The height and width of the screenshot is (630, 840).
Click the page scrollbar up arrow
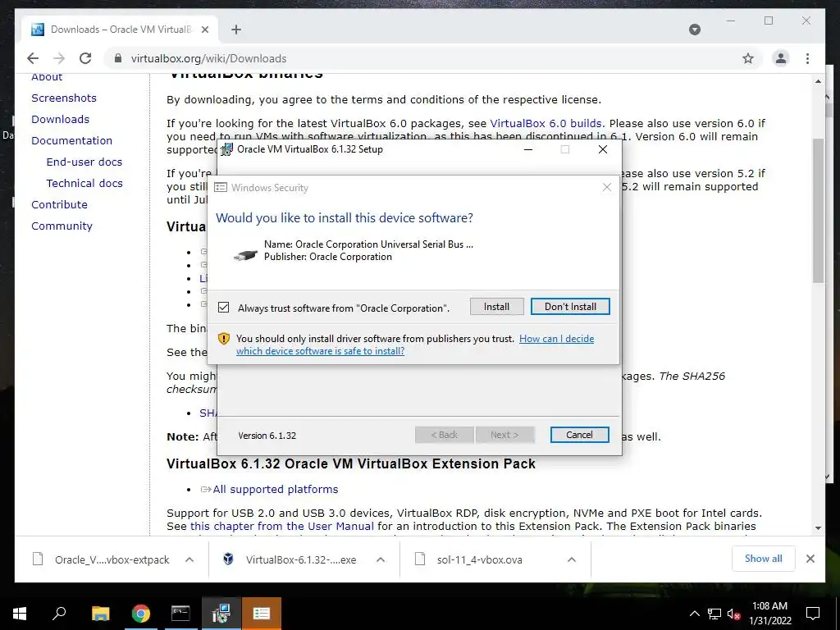tap(818, 81)
